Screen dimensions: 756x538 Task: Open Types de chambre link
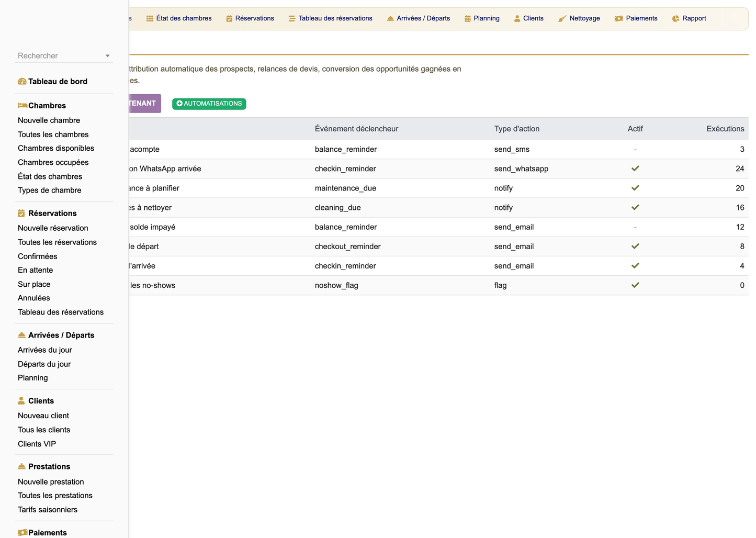point(49,190)
